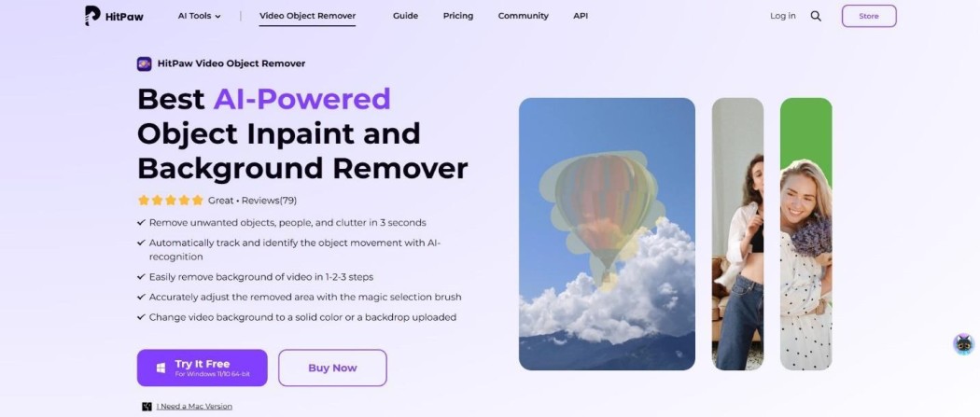
Task: Select the Video Object Remover tab
Action: 307,16
